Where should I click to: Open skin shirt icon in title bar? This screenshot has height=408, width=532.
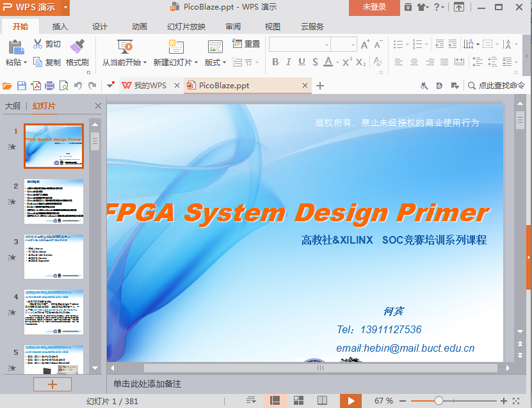pyautogui.click(x=422, y=7)
